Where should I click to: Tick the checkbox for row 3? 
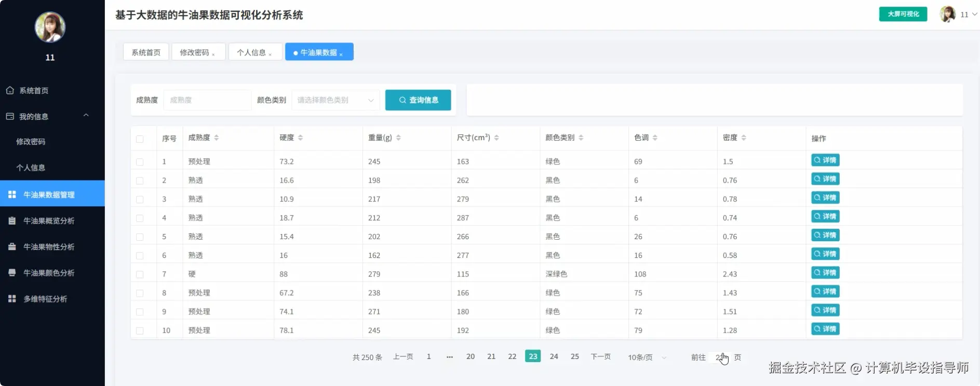pos(140,199)
